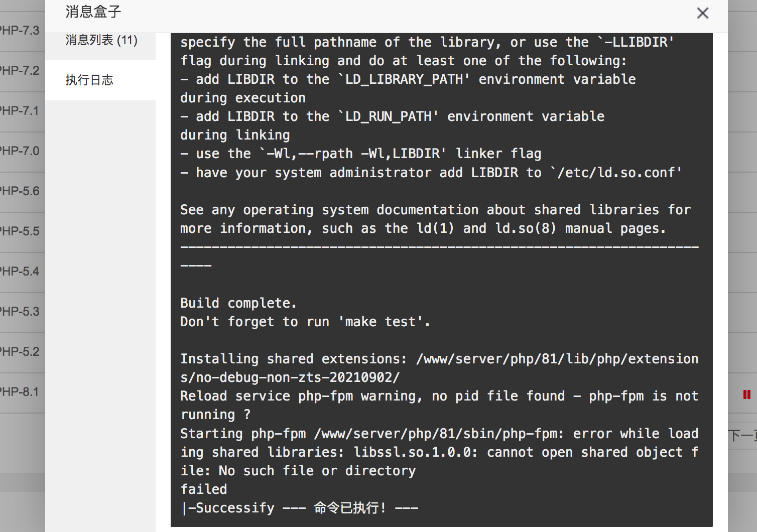Viewport: 757px width, 532px height.
Task: Choose the PHP-7.1 entry
Action: (x=20, y=111)
